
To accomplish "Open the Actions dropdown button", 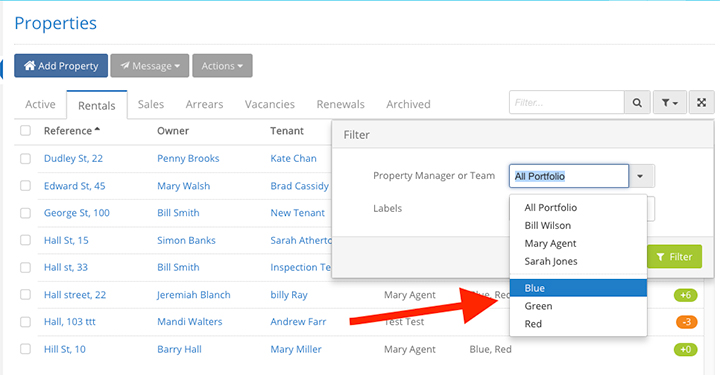I will tap(222, 66).
